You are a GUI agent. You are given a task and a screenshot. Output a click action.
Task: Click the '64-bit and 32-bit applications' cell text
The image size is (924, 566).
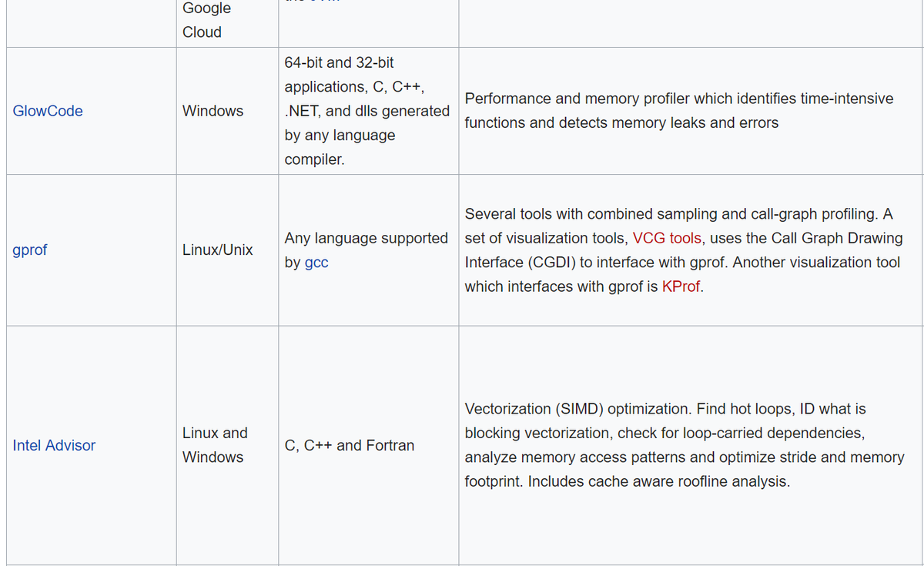(367, 111)
